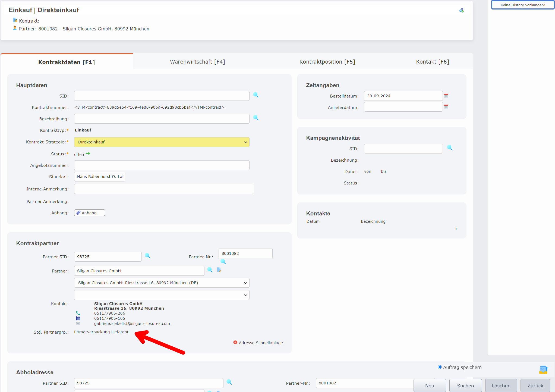The width and height of the screenshot is (555, 392).
Task: Open the Kontraktposition [F5] tab
Action: [327, 62]
